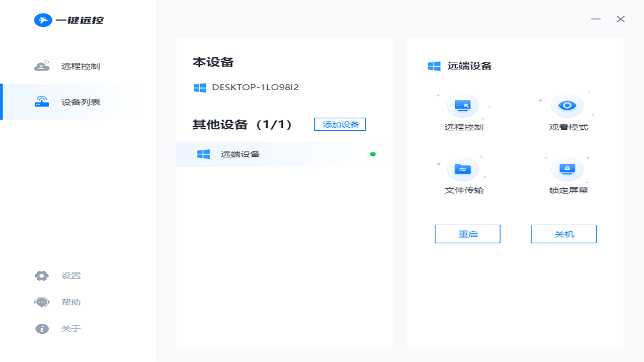Click the 一键远控 app logo
Image resolution: width=644 pixels, height=362 pixels.
coord(68,20)
